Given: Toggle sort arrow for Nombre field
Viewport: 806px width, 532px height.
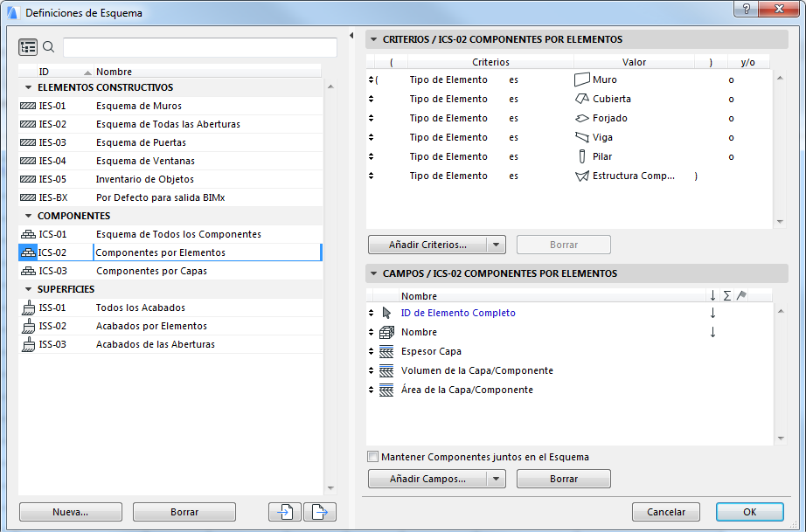Looking at the screenshot, I should [x=712, y=332].
